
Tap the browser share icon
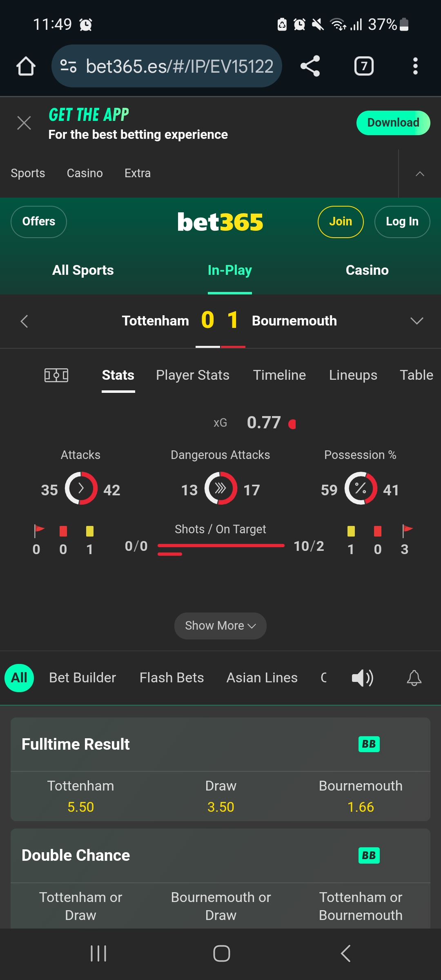310,66
